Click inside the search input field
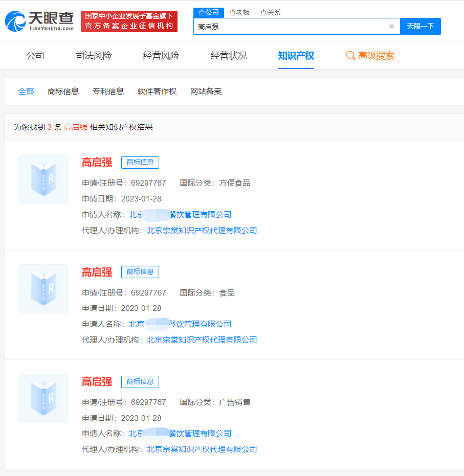This screenshot has width=464, height=476. 292,26
